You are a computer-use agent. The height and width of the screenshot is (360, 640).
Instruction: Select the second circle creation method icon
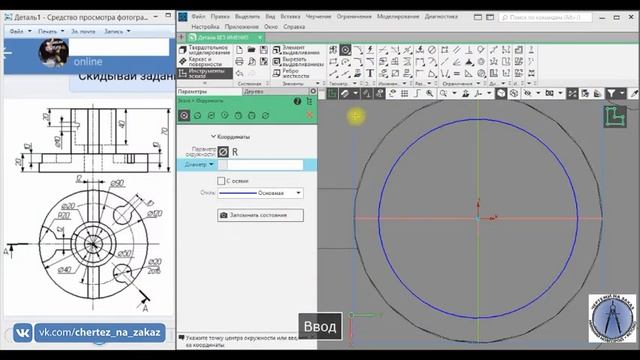tap(198, 116)
